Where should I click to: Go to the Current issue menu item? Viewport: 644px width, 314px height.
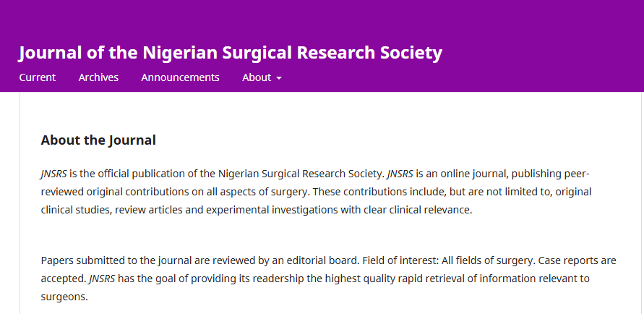[38, 77]
